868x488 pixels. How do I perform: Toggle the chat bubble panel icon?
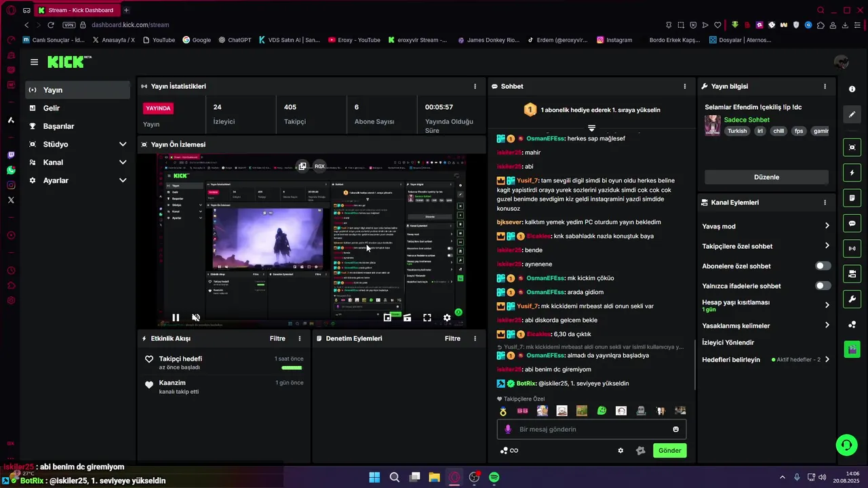tap(852, 223)
